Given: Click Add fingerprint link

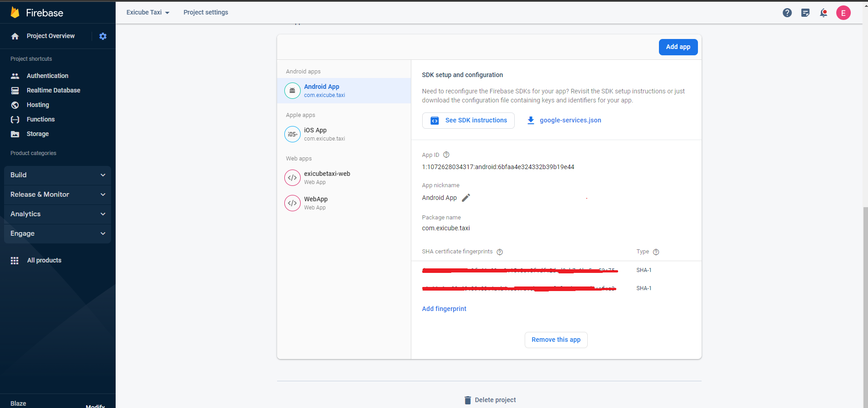Looking at the screenshot, I should click(x=444, y=309).
